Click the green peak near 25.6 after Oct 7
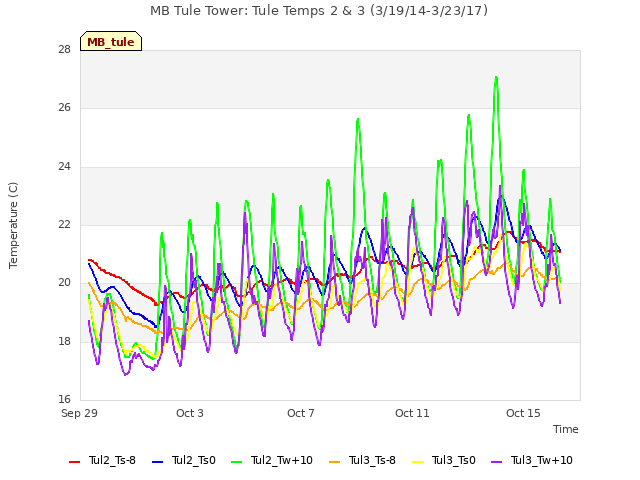640x480 pixels. click(x=358, y=119)
